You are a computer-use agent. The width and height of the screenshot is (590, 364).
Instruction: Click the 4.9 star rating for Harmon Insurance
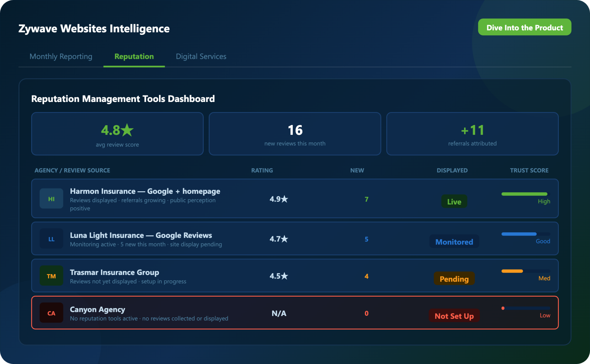[279, 199]
